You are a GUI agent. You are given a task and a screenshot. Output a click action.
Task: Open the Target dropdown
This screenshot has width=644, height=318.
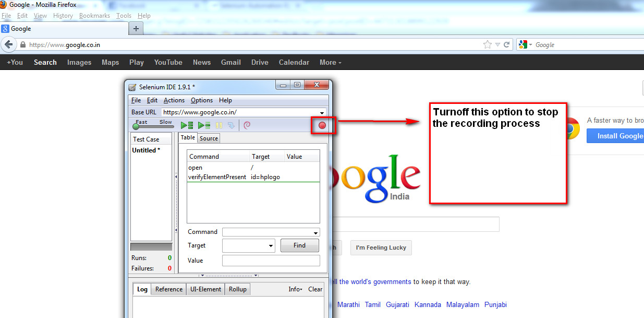coord(271,245)
